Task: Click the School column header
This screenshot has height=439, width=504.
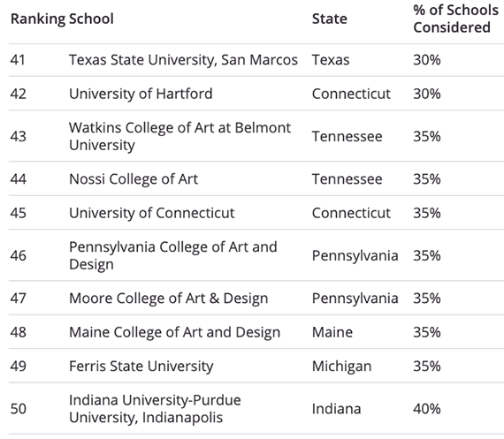Action: click(x=91, y=19)
